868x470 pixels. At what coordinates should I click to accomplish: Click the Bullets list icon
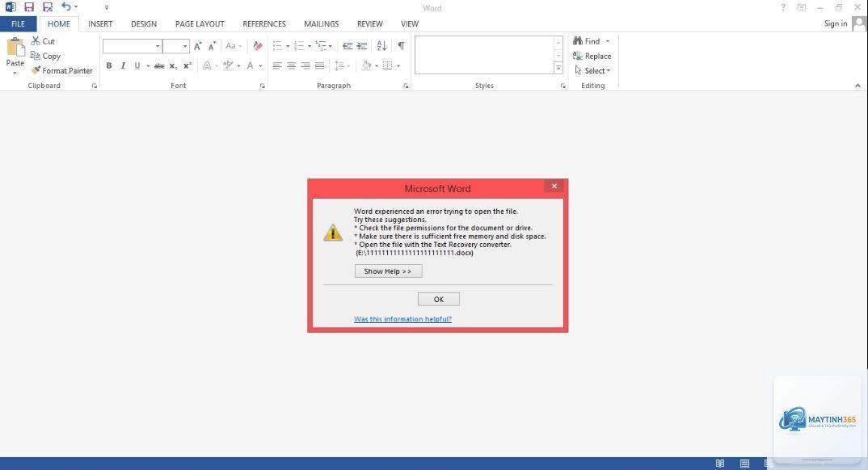[x=277, y=46]
